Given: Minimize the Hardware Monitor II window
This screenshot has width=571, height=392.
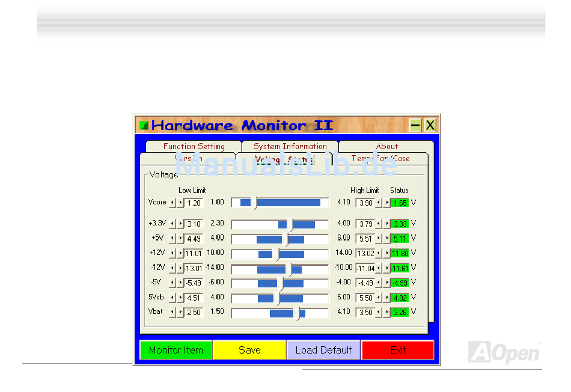Looking at the screenshot, I should (415, 125).
